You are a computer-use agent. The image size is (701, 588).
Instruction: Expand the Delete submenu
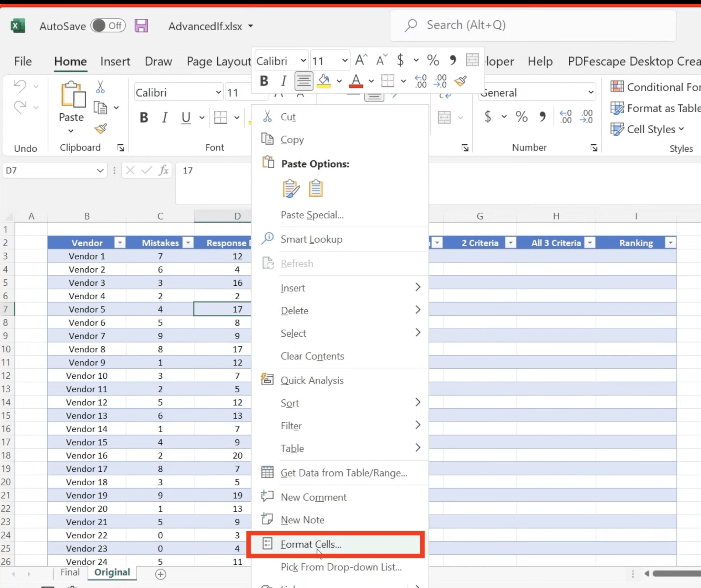coord(340,310)
